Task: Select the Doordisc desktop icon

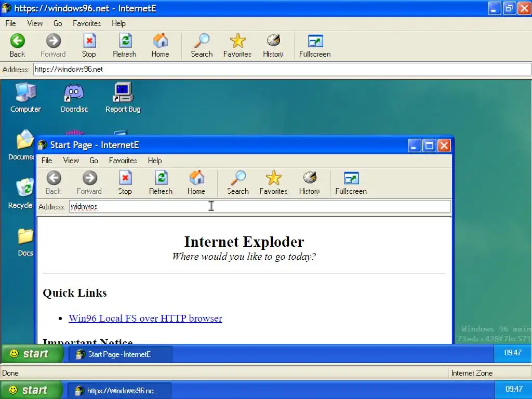Action: tap(74, 98)
